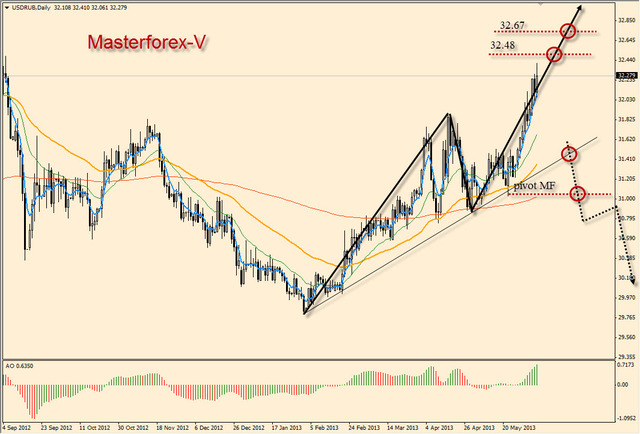The height and width of the screenshot is (434, 640).
Task: Click the 31.000 price axis label
Action: click(627, 199)
